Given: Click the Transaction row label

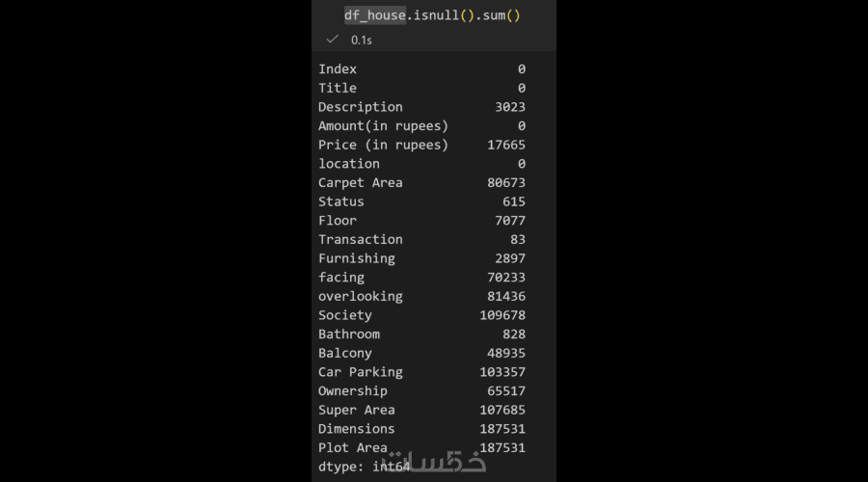Looking at the screenshot, I should click(361, 240).
